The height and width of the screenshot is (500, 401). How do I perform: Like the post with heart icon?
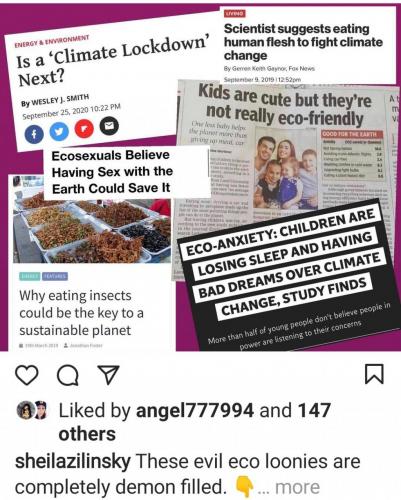(x=27, y=375)
